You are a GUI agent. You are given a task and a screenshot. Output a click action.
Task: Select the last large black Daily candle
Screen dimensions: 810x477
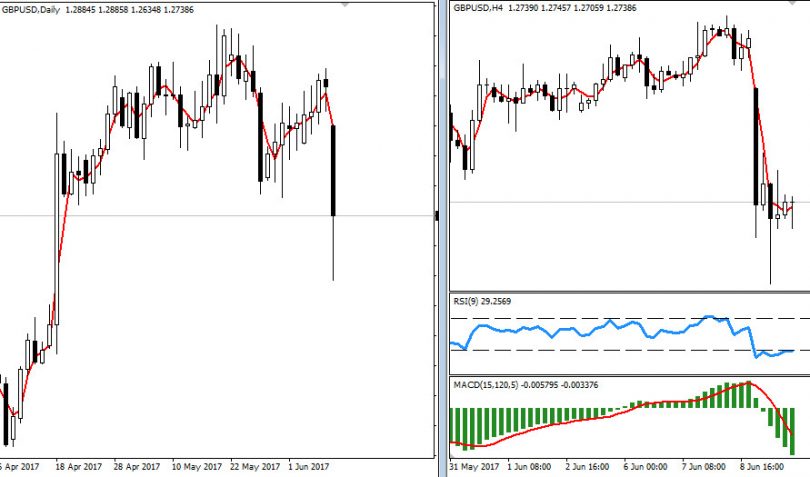333,171
